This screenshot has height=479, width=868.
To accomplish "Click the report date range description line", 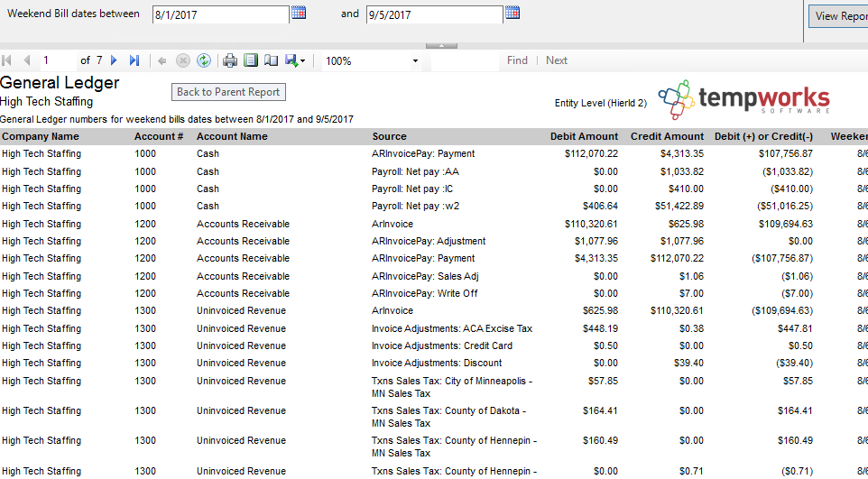I will pos(177,119).
